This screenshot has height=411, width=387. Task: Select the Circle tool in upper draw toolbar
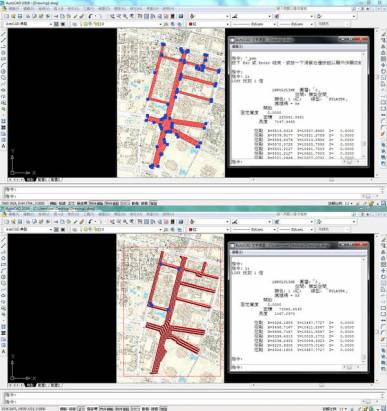click(x=4, y=71)
